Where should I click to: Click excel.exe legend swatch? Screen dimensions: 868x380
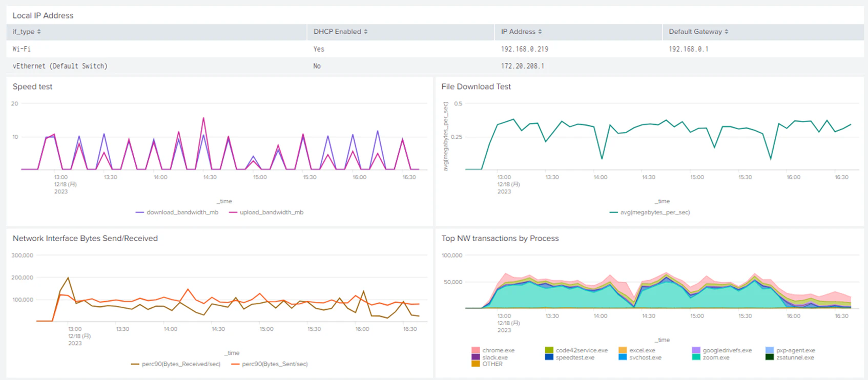coord(623,350)
